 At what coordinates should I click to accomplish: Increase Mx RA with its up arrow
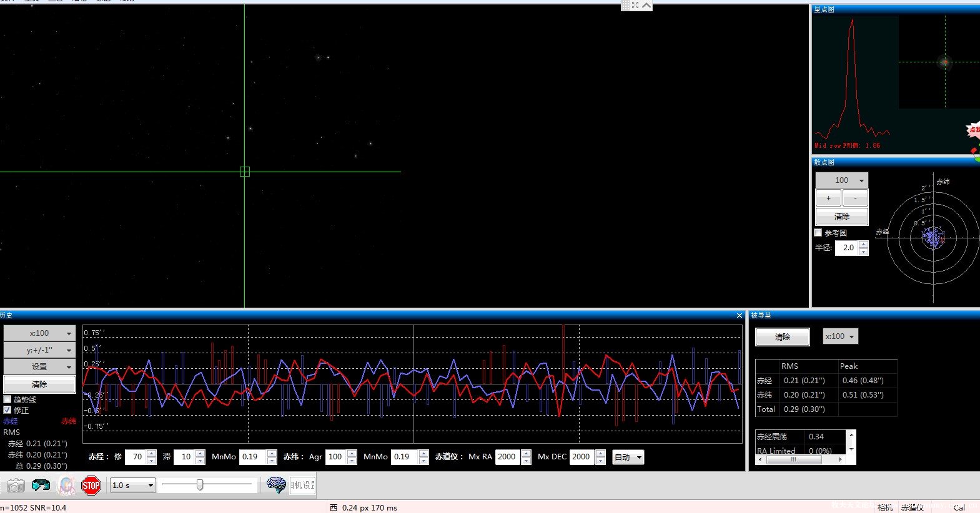(526, 453)
